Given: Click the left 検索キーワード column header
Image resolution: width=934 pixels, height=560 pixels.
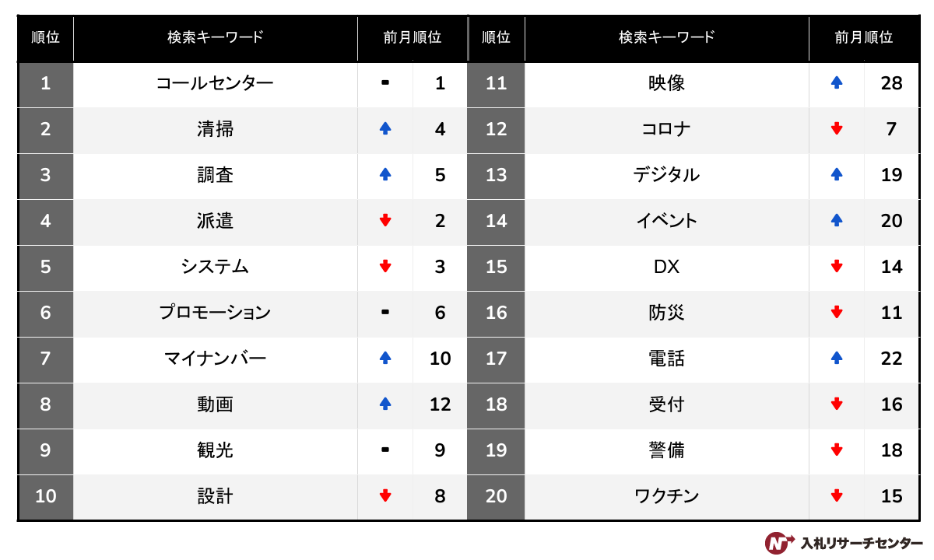Looking at the screenshot, I should (215, 37).
